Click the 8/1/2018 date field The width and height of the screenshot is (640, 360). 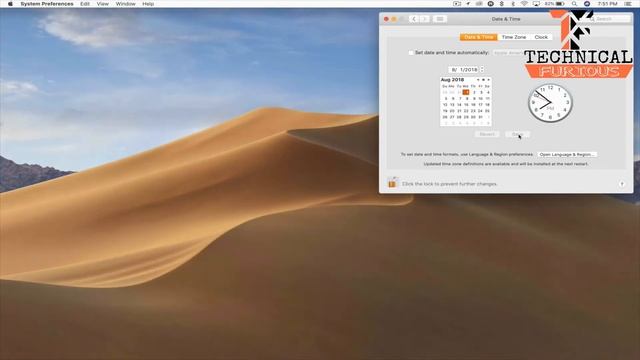(x=464, y=70)
